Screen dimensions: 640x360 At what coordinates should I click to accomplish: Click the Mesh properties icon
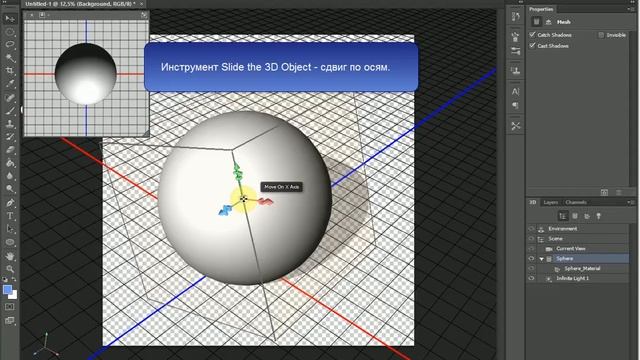536,22
